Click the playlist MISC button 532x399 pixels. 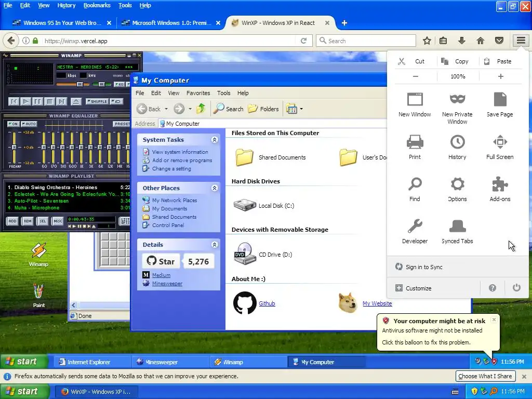[x=58, y=221]
